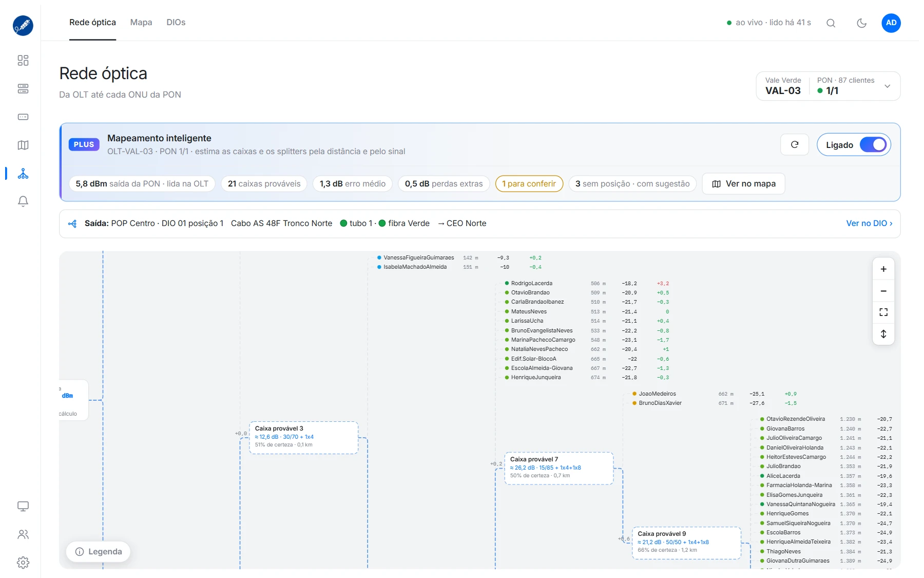The height and width of the screenshot is (578, 924).
Task: Open notifications bell icon in sidebar
Action: [x=23, y=201]
